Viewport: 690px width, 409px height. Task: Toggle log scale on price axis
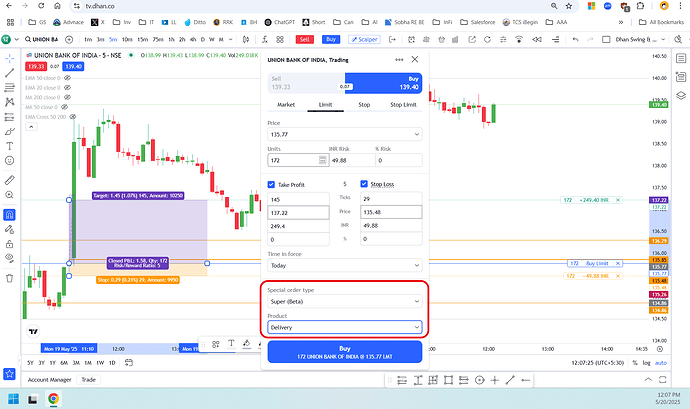(646, 363)
